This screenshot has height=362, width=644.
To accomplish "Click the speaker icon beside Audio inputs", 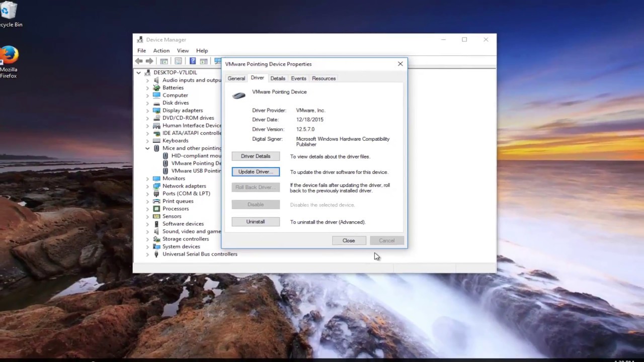I will (156, 80).
